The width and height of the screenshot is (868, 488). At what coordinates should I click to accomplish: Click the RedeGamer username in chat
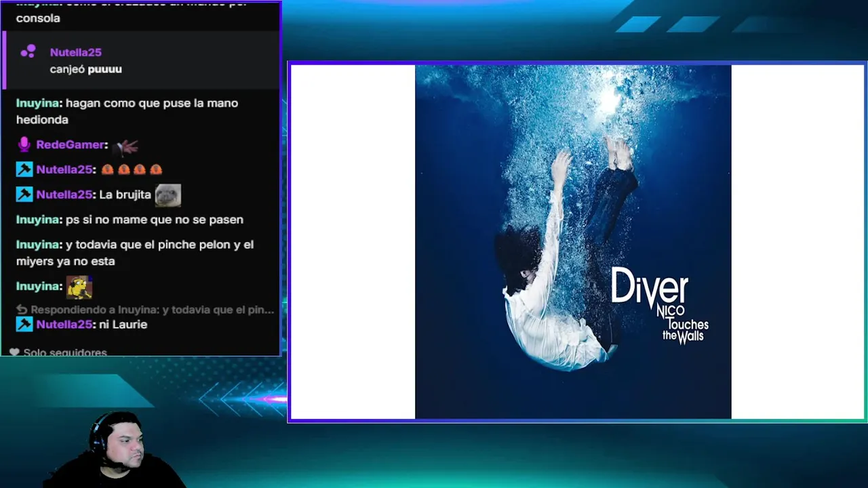pos(70,144)
